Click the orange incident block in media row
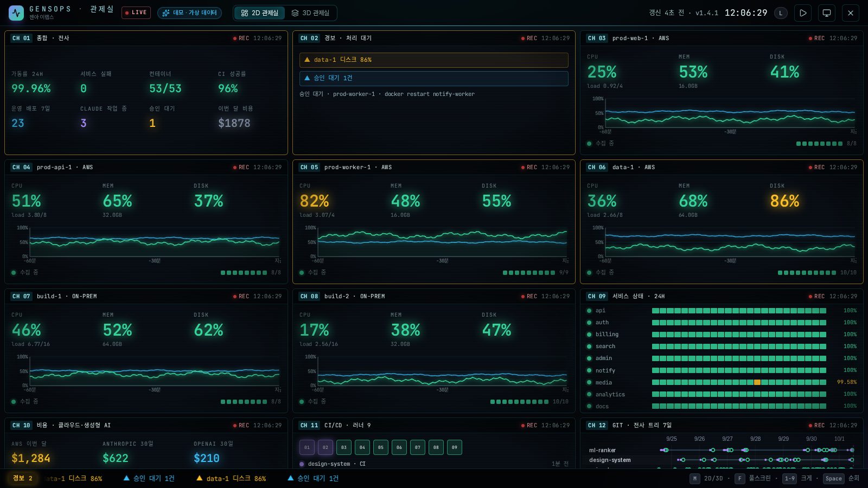The height and width of the screenshot is (488, 868). tap(757, 382)
